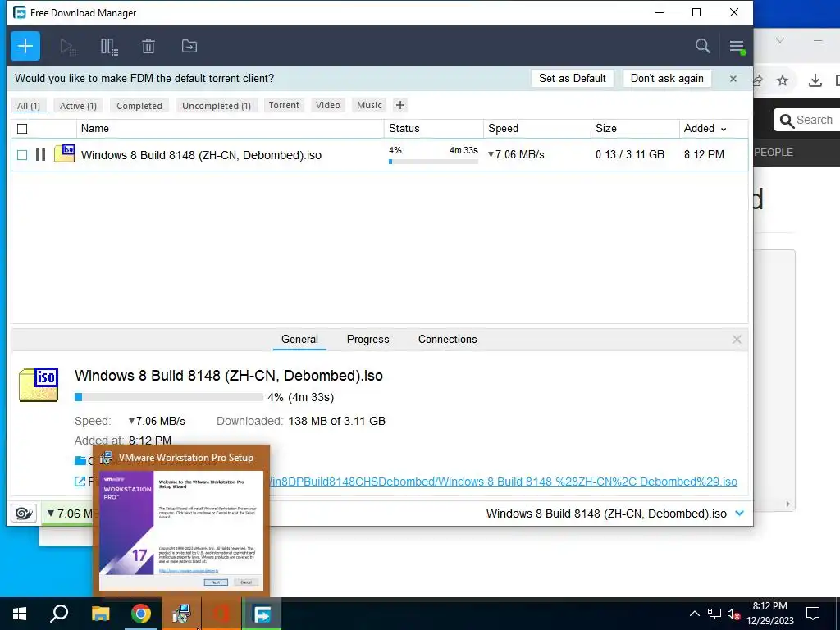Open the Windows Start menu
The image size is (840, 630).
[x=20, y=614]
